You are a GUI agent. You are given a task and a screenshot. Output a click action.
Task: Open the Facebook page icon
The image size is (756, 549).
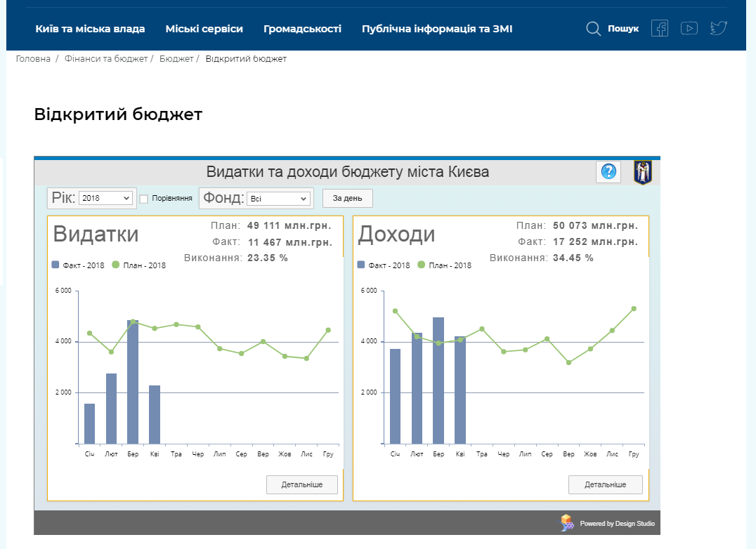pos(660,29)
